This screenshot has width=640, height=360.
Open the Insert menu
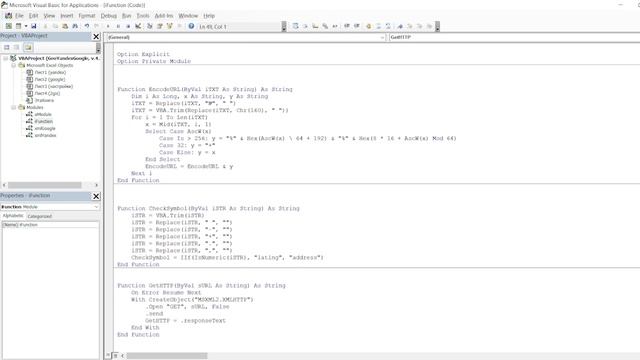click(x=67, y=16)
